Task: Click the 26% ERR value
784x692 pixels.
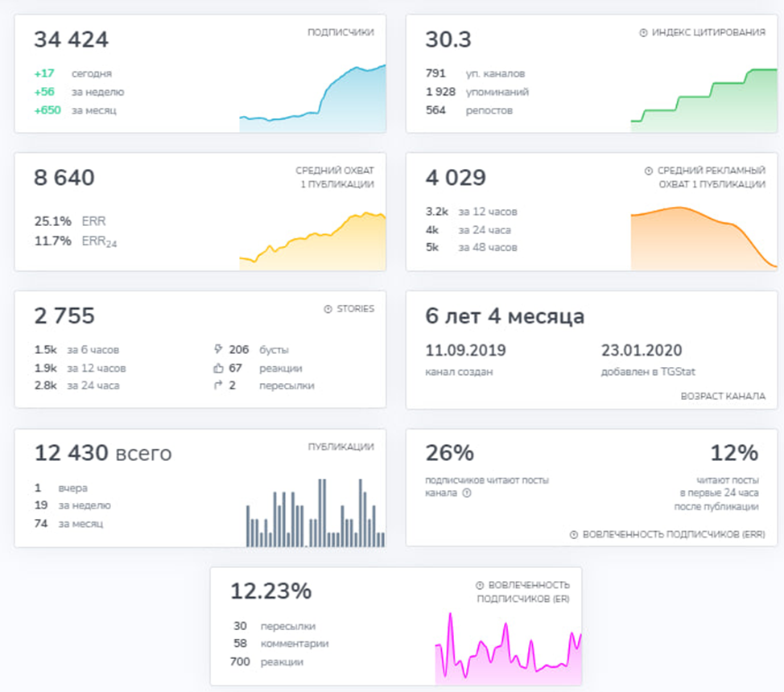Action: pyautogui.click(x=449, y=453)
